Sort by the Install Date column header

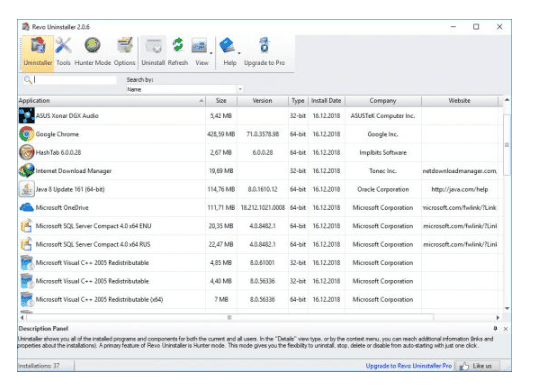click(326, 101)
